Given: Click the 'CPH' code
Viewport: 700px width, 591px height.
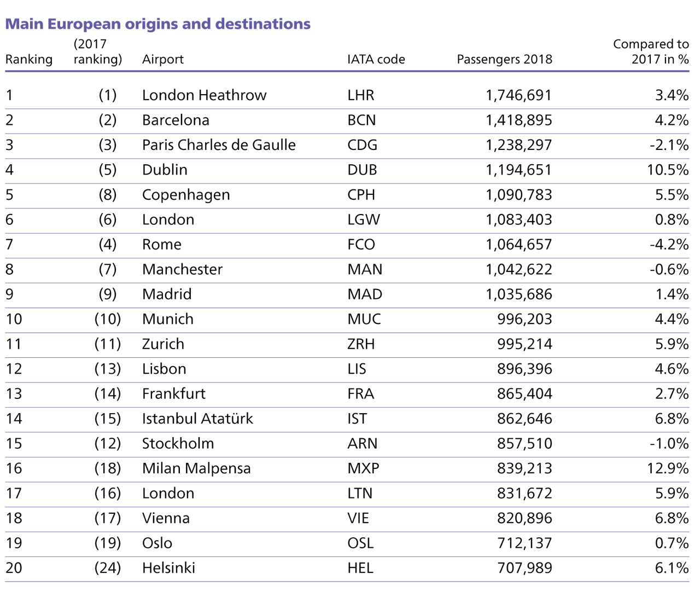Looking at the screenshot, I should point(361,195).
